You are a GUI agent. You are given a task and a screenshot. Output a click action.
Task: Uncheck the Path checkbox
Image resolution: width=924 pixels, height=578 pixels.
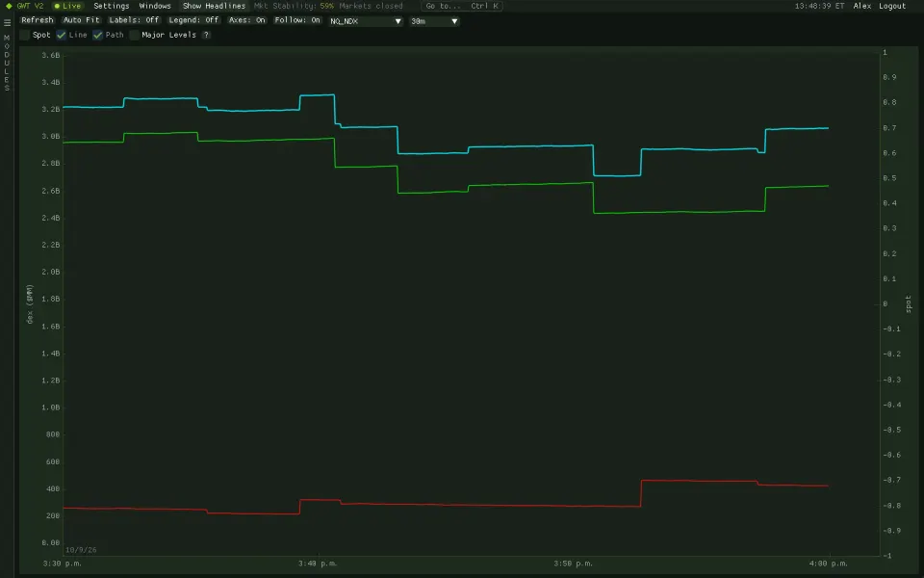[x=98, y=36]
